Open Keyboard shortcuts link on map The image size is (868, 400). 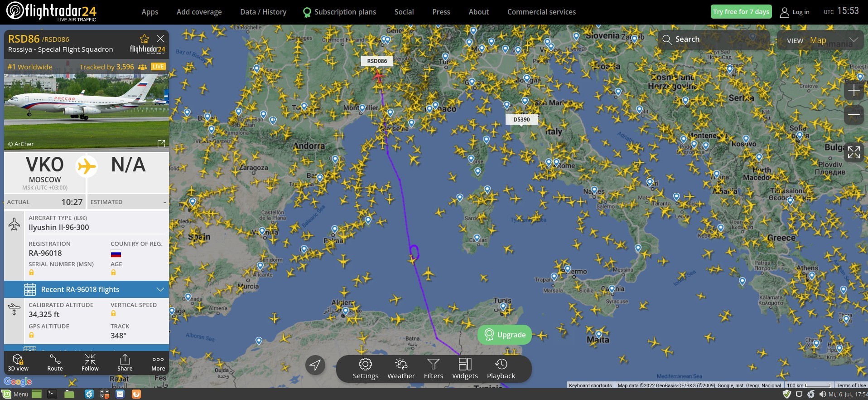590,385
